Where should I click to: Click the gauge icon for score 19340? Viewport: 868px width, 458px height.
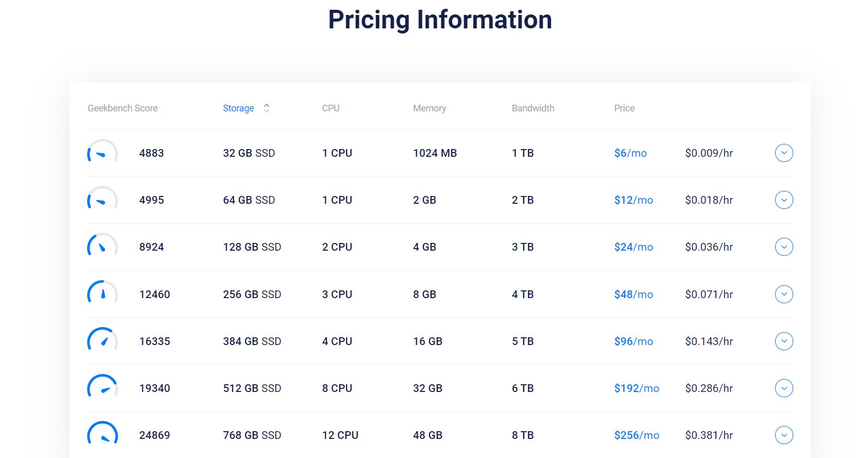tap(102, 388)
